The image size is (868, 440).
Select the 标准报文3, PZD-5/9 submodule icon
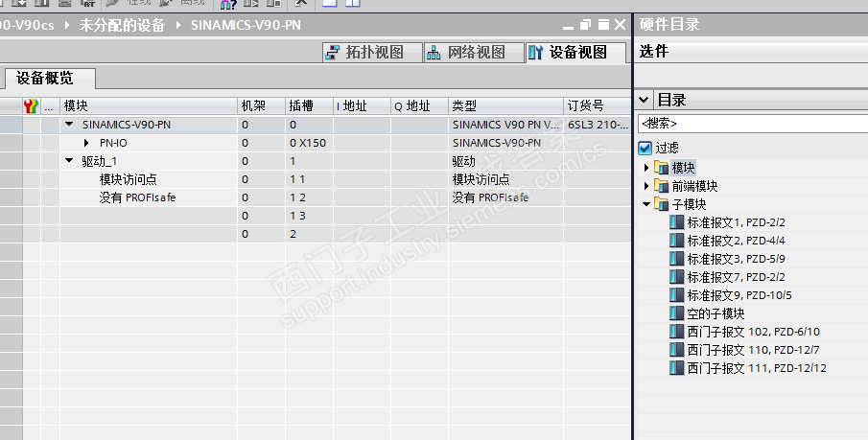click(676, 259)
